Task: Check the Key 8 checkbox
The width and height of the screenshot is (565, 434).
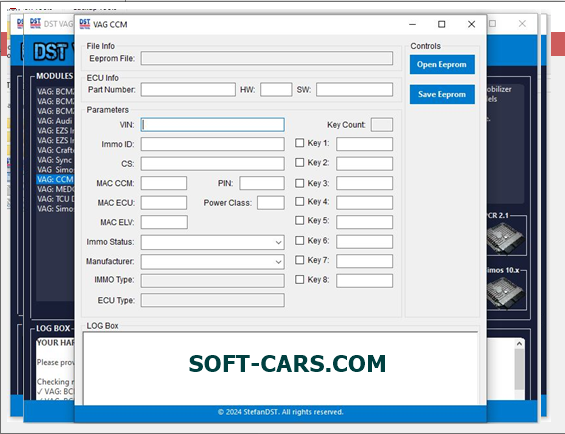Action: pyautogui.click(x=299, y=279)
